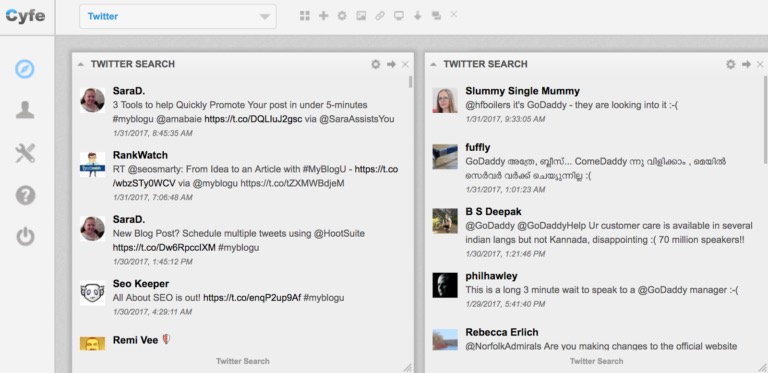Click Twitter Search footer label in left widget

[243, 361]
